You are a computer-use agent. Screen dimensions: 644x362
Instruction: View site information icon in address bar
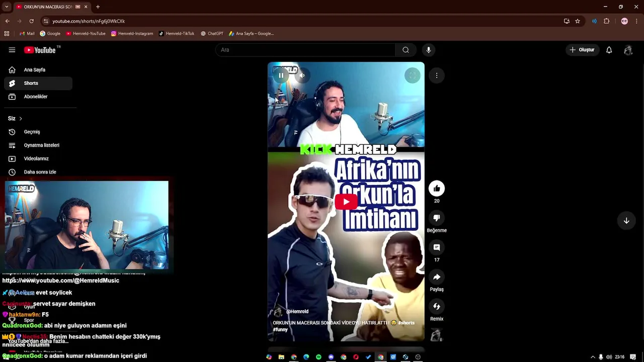(46, 21)
